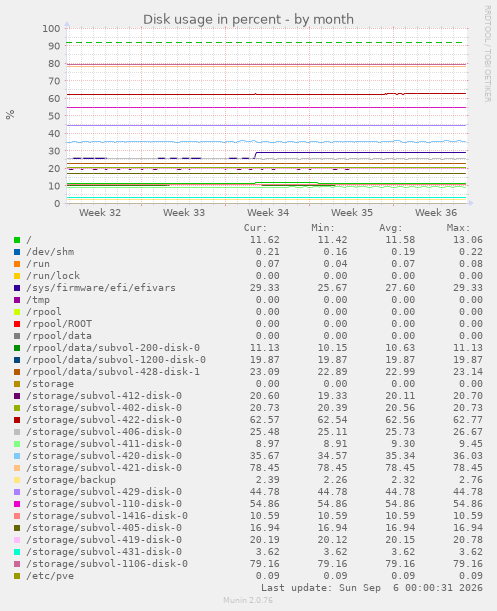The width and height of the screenshot is (497, 611).
Task: Click the 78.45 current value for subvol-421
Action: coord(265,468)
